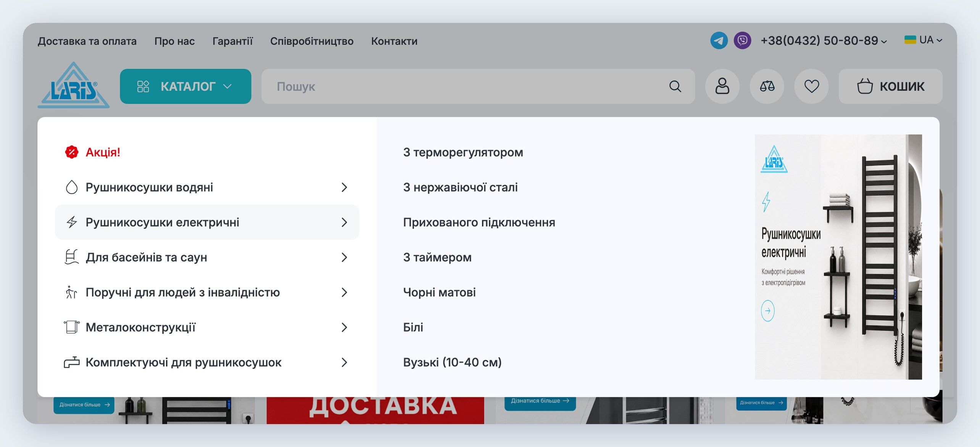The width and height of the screenshot is (980, 447).
Task: Expand Для басейнів та саун arrow
Action: (x=344, y=257)
